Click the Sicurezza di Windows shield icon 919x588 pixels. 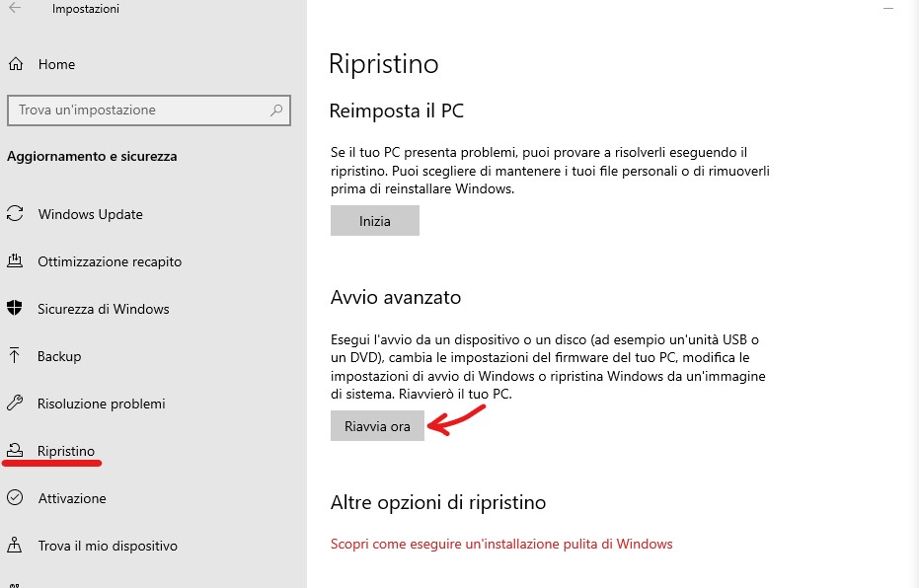[x=15, y=309]
